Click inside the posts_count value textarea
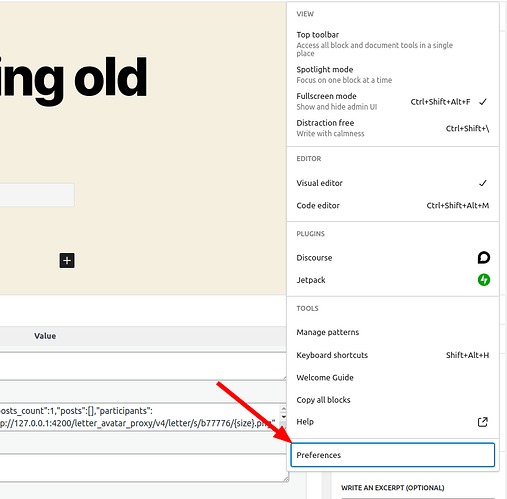507x499 pixels. coord(140,417)
